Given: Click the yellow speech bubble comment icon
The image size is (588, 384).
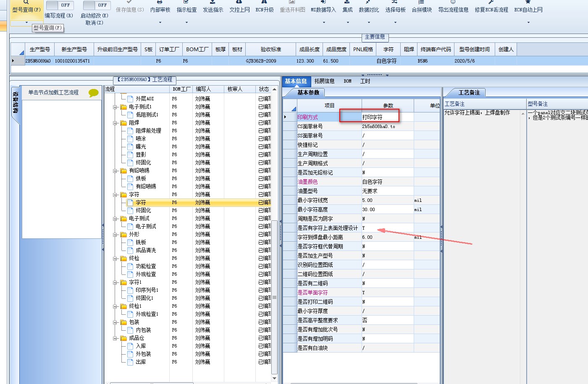Looking at the screenshot, I should 94,93.
